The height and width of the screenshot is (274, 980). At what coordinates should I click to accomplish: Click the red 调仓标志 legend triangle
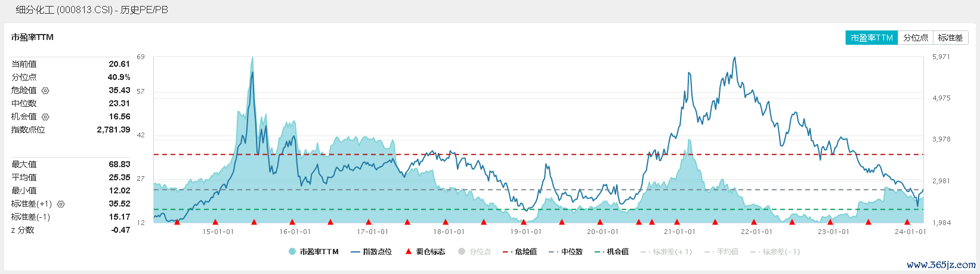[409, 252]
